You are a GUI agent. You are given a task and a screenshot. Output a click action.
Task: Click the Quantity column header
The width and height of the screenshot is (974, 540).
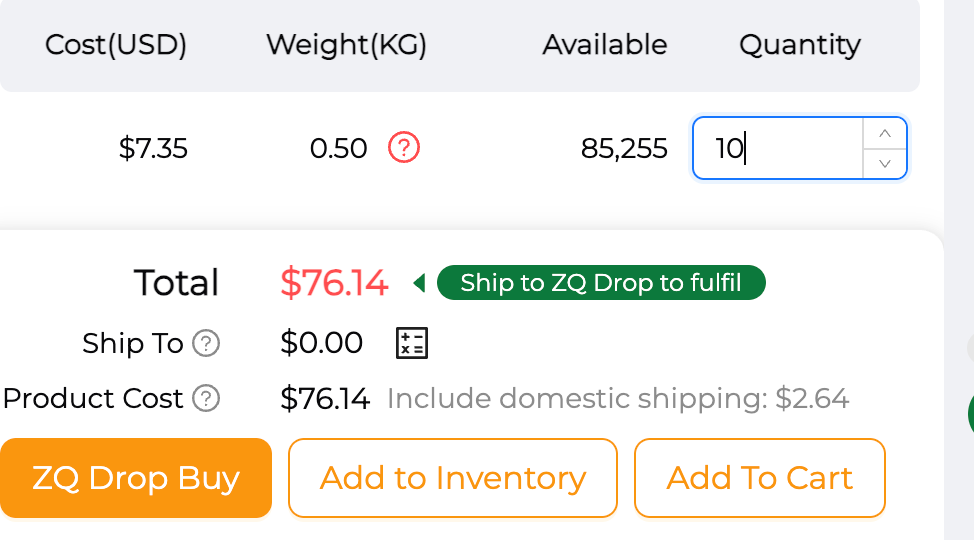[x=799, y=45]
